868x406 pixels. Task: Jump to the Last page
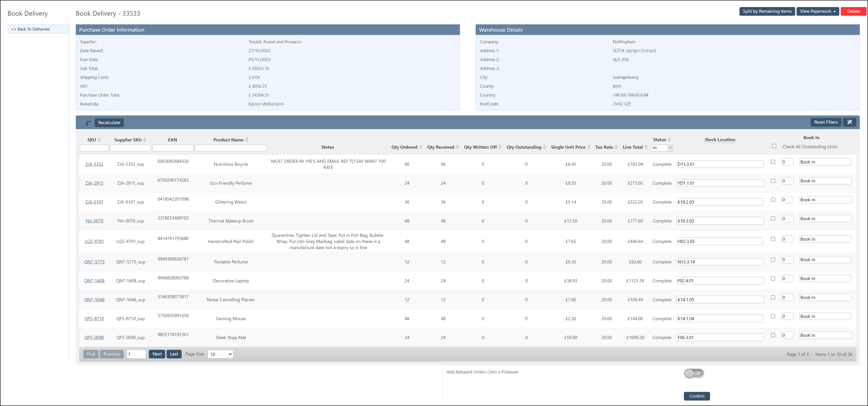pos(174,354)
